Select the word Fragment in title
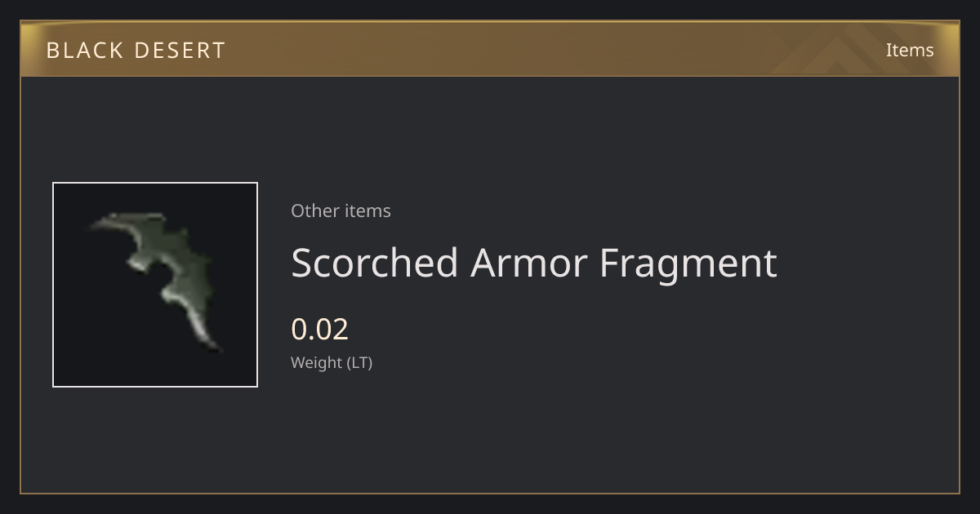The image size is (980, 514). click(688, 263)
